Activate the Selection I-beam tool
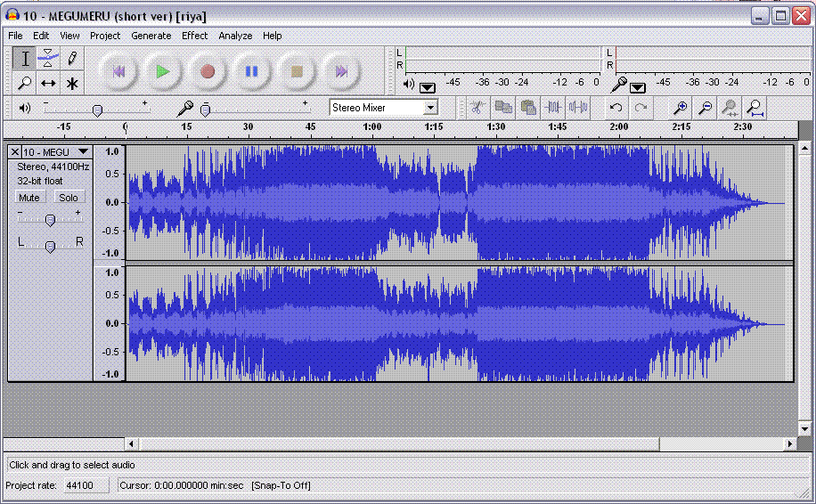Viewport: 816px width, 504px height. point(25,59)
